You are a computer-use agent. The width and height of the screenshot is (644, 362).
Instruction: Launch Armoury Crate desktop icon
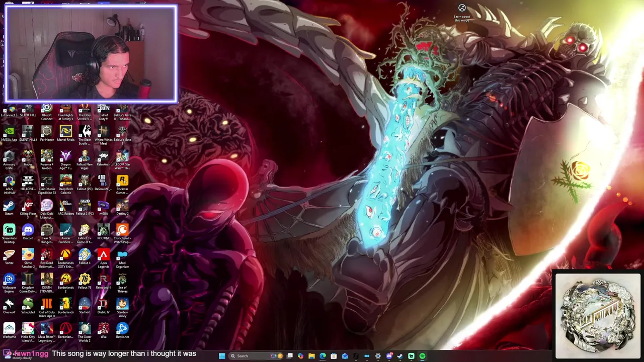9,160
